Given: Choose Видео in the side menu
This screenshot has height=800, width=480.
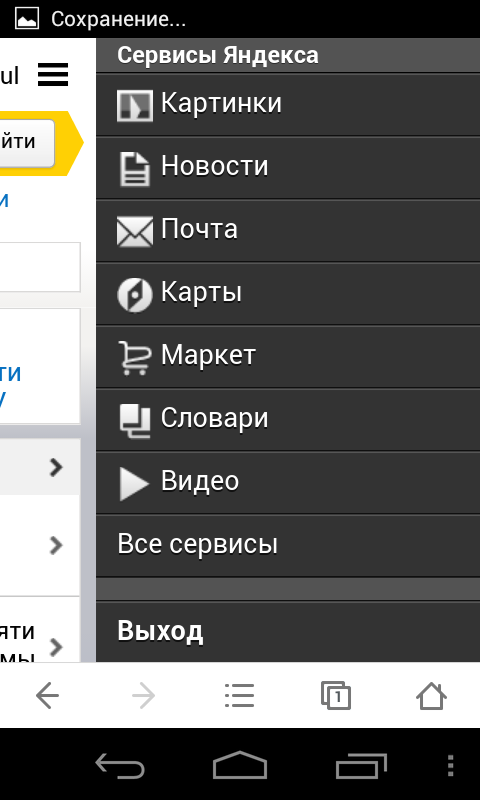Looking at the screenshot, I should (x=288, y=483).
